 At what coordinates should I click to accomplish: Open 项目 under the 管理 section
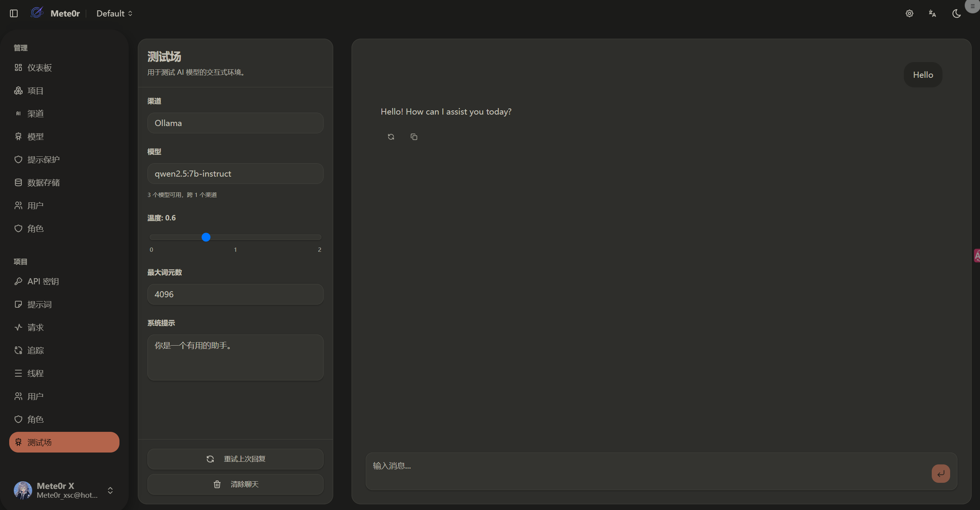tap(64, 91)
